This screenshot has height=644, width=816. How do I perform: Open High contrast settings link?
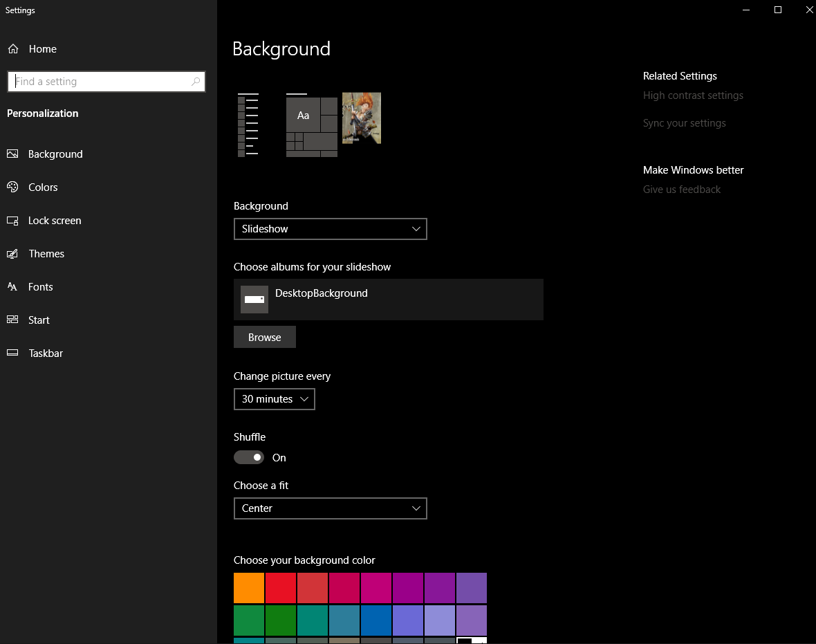pyautogui.click(x=693, y=95)
